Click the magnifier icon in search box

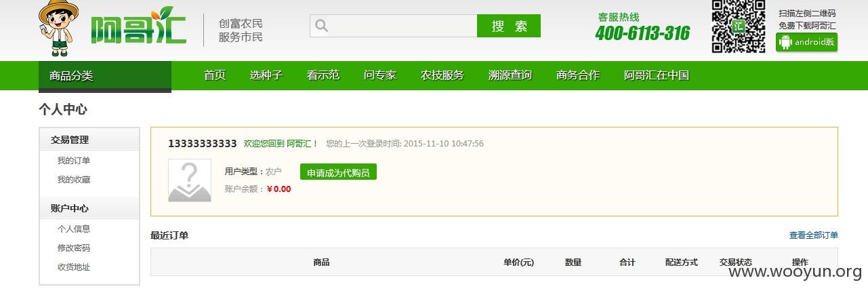point(322,26)
